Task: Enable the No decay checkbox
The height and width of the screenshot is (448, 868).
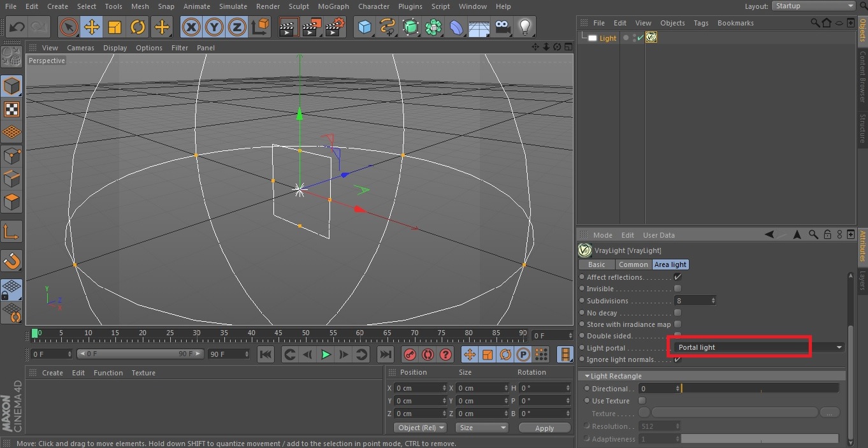Action: [x=677, y=313]
